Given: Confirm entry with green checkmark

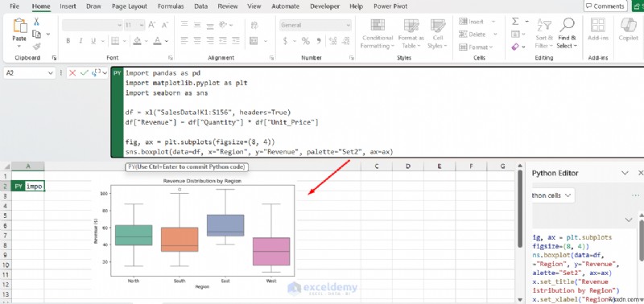Looking at the screenshot, I should pyautogui.click(x=85, y=73).
